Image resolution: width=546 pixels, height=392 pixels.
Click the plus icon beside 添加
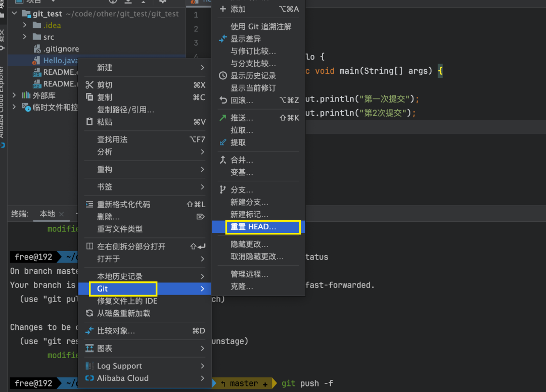click(223, 9)
